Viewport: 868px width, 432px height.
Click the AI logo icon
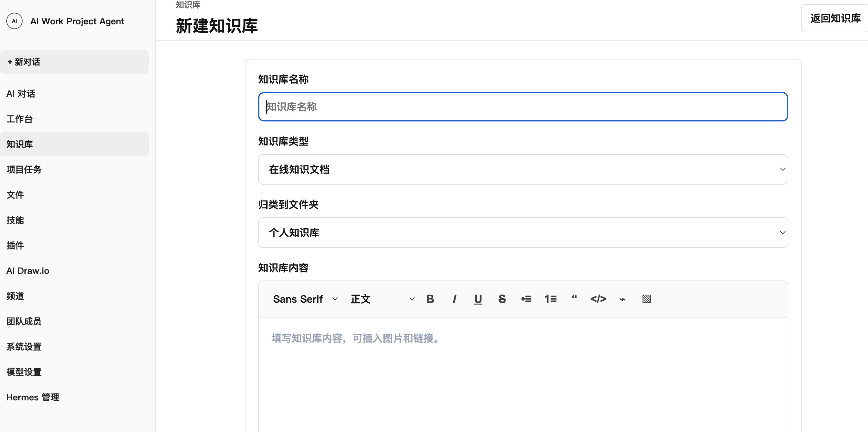point(15,21)
